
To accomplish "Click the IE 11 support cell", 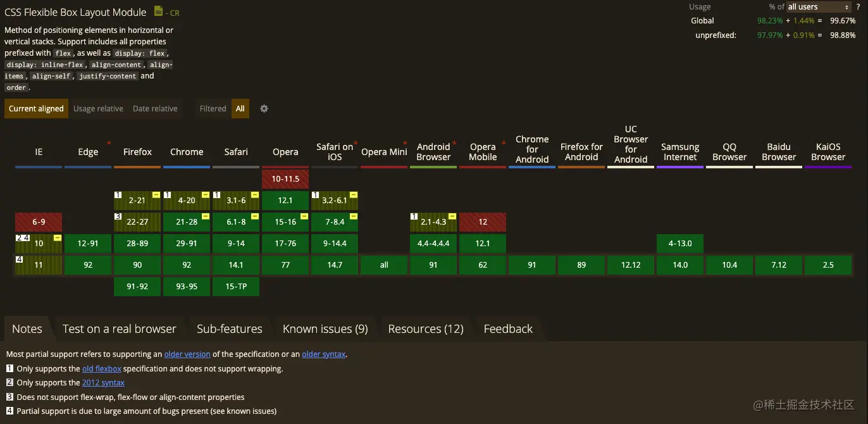I will click(x=39, y=265).
